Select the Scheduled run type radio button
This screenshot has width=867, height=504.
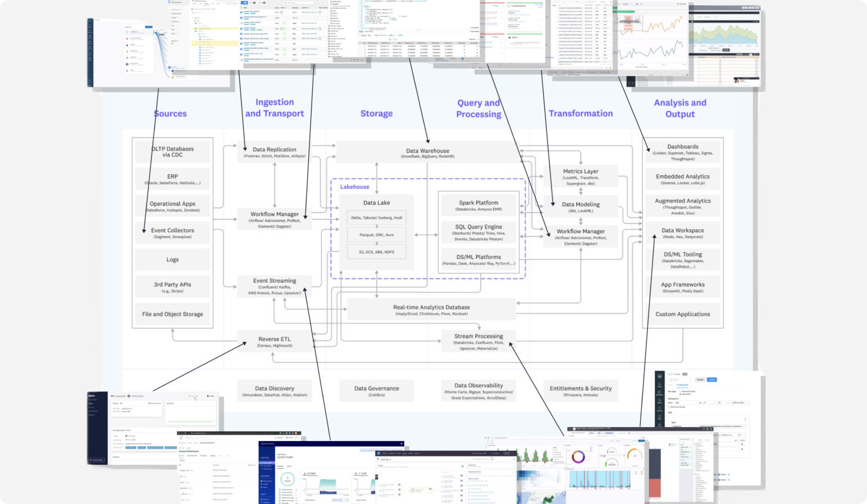coord(680,394)
